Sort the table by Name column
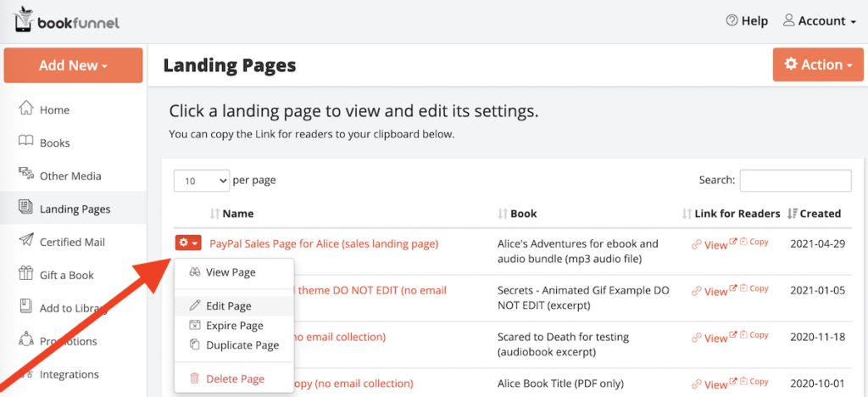 pos(232,214)
